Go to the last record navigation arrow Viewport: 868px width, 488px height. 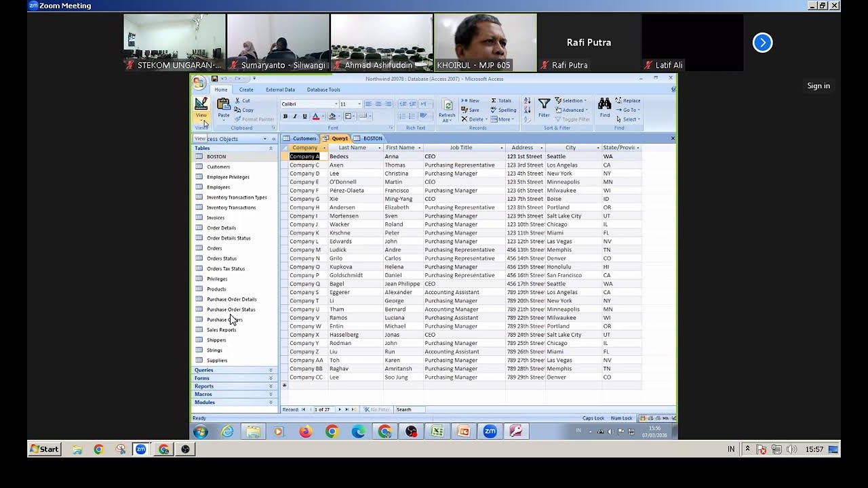347,409
